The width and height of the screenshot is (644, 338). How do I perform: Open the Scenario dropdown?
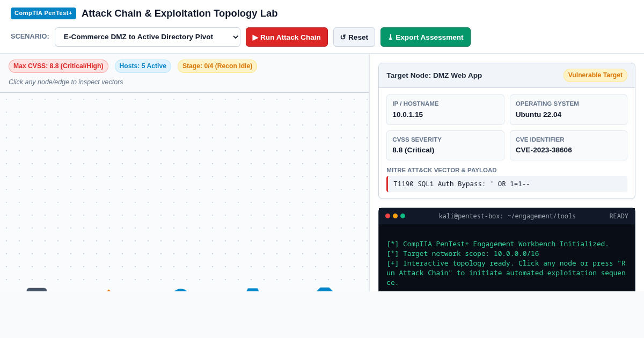pos(148,37)
